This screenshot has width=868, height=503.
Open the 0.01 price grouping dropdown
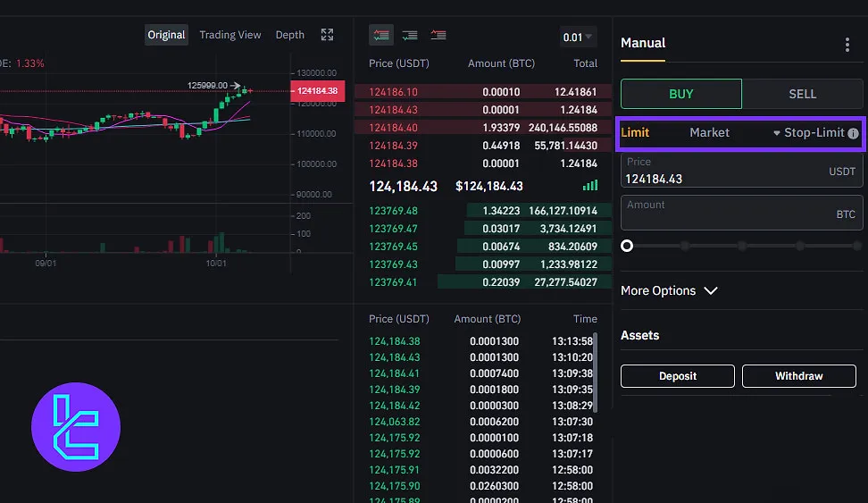(x=578, y=38)
